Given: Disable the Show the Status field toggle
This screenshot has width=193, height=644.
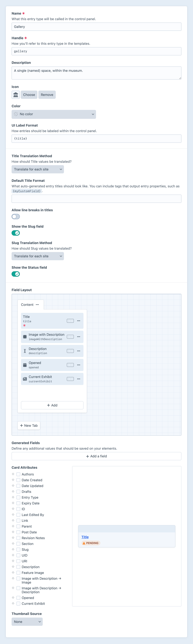Looking at the screenshot, I should coord(15,274).
